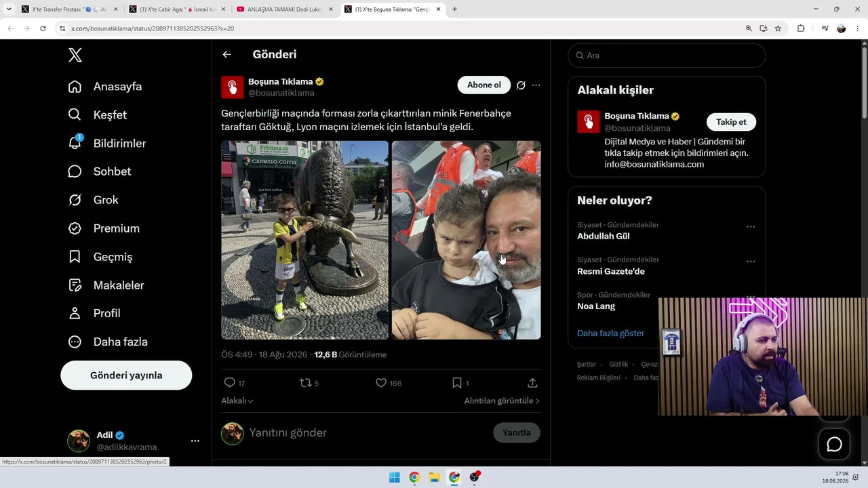Open the Abdullah Gül trending topic
This screenshot has width=868, height=488.
(604, 237)
